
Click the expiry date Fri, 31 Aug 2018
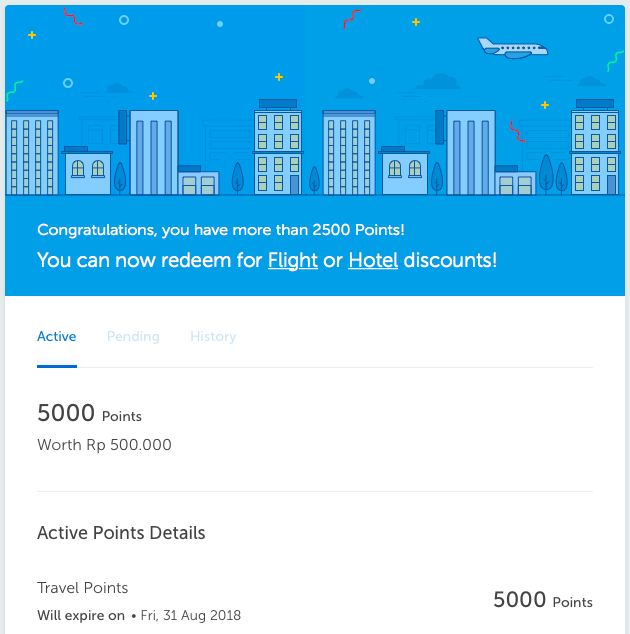point(191,615)
